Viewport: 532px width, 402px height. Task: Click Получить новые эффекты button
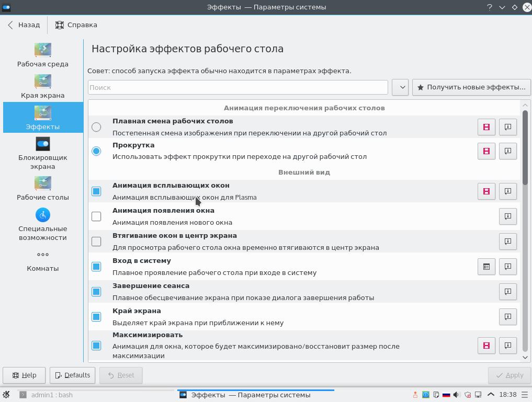[x=471, y=87]
